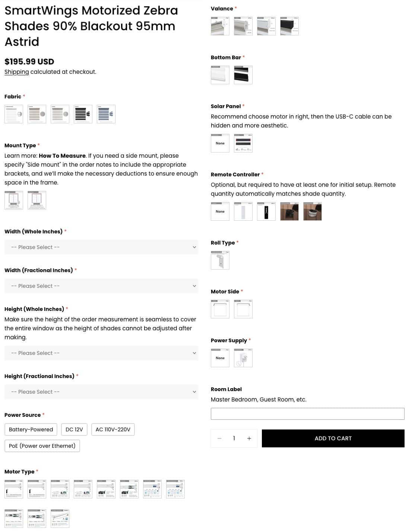Select the black handheld remote controller option
The height and width of the screenshot is (532, 412).
tap(266, 211)
